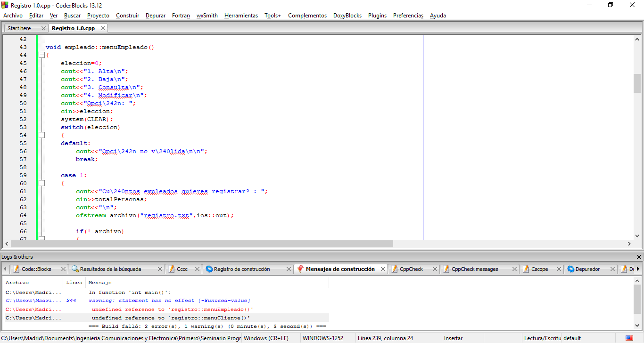Screen dimensions: 644x343
Task: Open the Construir menu
Action: (127, 16)
